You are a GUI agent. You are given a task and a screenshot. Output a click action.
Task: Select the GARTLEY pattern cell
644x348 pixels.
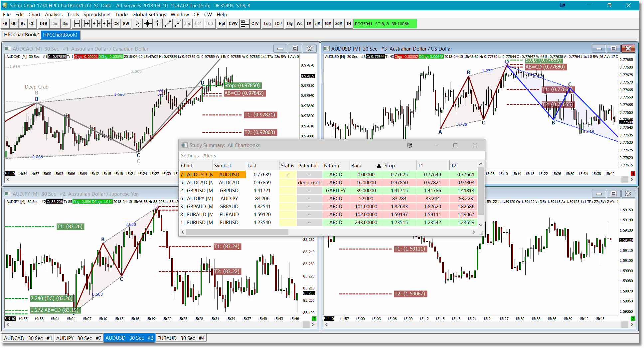336,191
